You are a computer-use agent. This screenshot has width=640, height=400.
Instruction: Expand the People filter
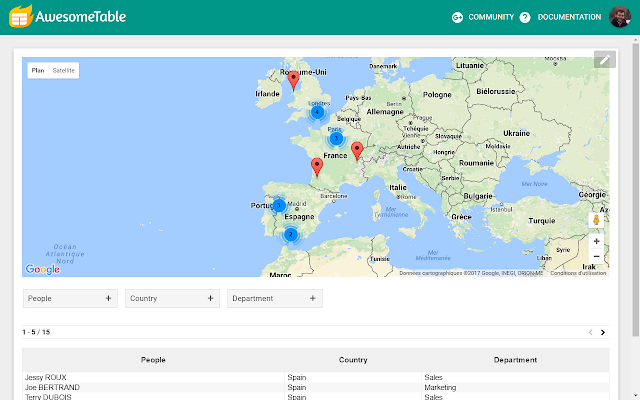70,298
